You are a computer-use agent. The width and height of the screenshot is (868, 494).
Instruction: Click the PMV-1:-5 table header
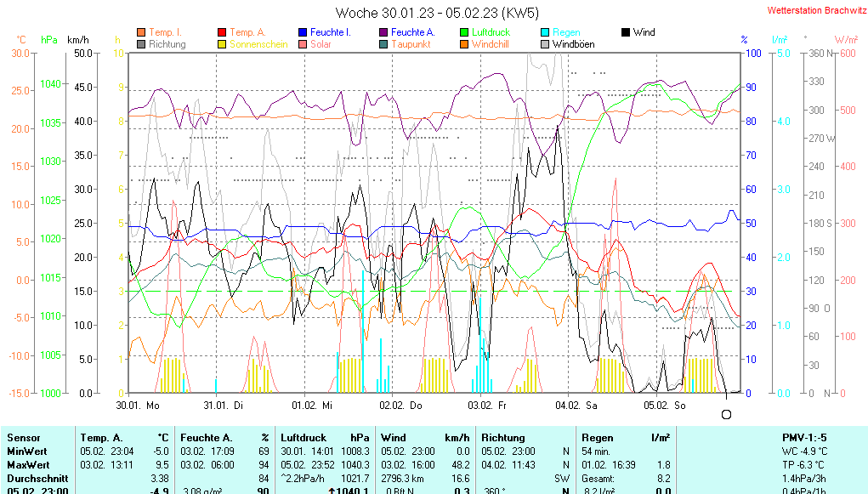point(804,437)
